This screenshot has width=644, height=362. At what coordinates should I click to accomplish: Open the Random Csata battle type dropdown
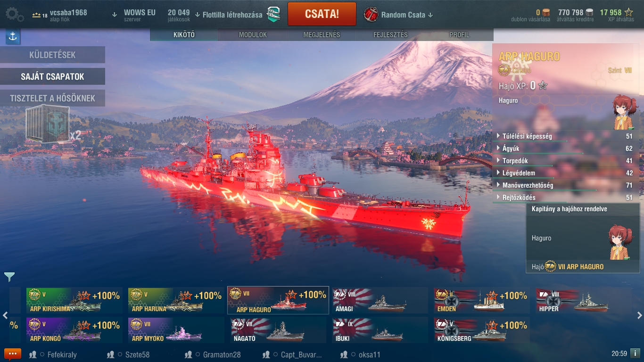[x=398, y=15]
